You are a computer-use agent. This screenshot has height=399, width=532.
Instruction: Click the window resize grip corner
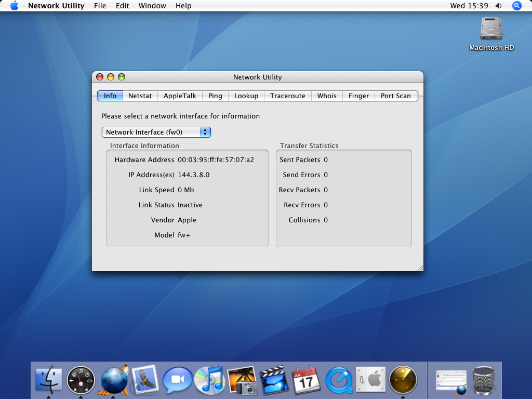[x=420, y=268]
